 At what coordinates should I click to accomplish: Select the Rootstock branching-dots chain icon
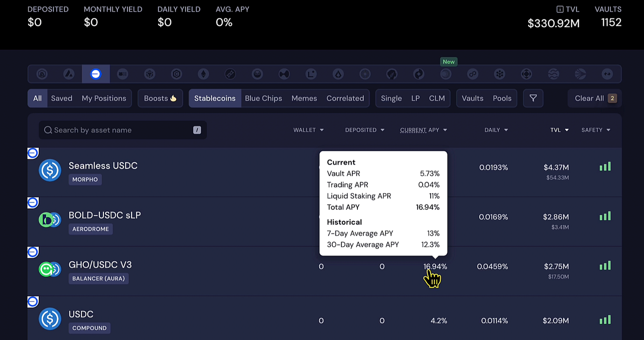coord(500,74)
